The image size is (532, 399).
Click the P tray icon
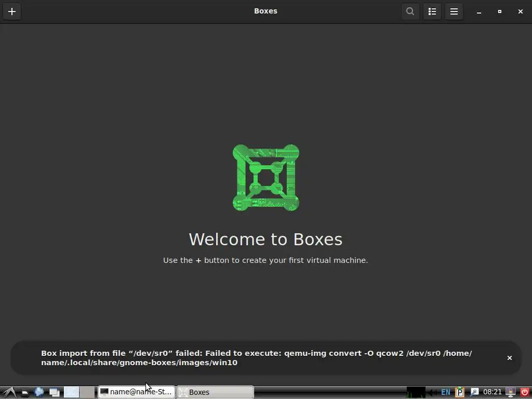pos(460,393)
